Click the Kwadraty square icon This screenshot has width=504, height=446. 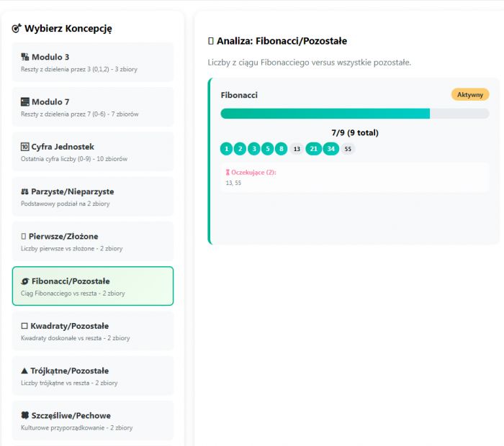[x=24, y=326]
